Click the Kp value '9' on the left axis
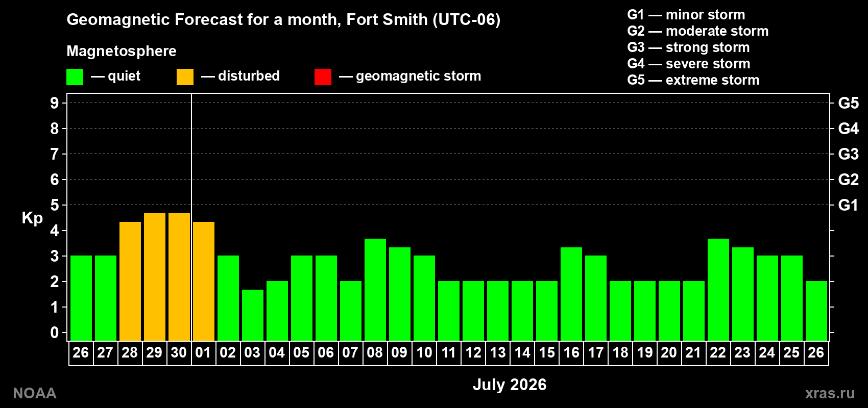This screenshot has width=868, height=408. click(x=55, y=103)
